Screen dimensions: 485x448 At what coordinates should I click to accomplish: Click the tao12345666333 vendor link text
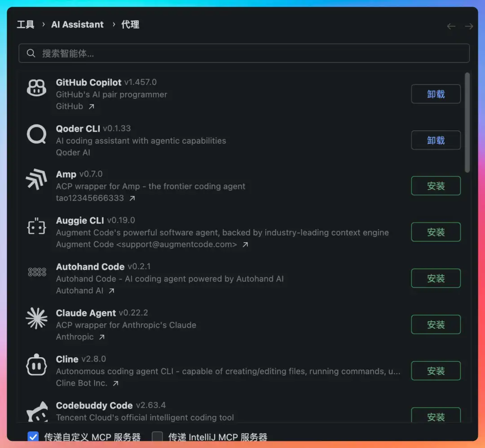point(90,198)
